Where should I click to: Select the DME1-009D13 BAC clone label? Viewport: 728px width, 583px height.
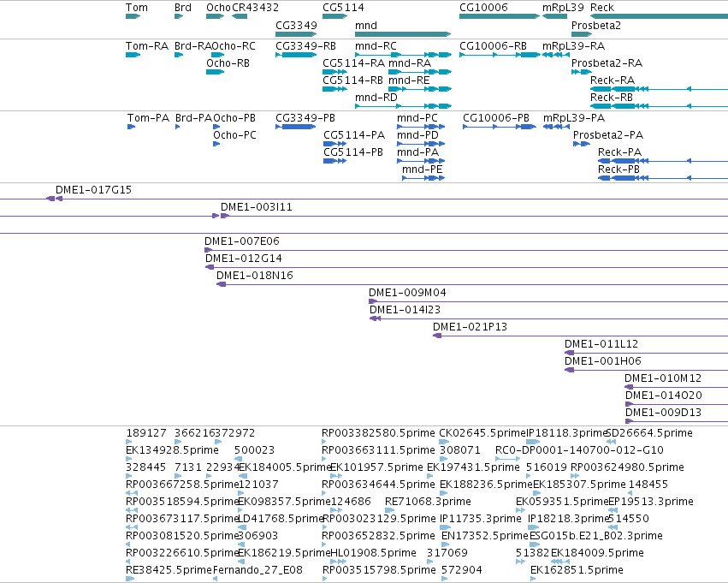664,413
